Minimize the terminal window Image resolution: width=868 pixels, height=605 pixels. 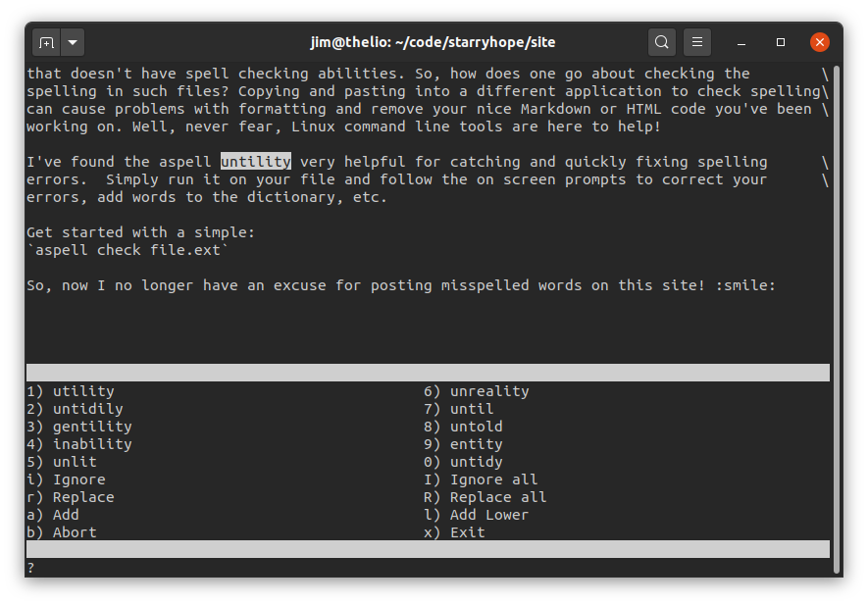tap(741, 42)
